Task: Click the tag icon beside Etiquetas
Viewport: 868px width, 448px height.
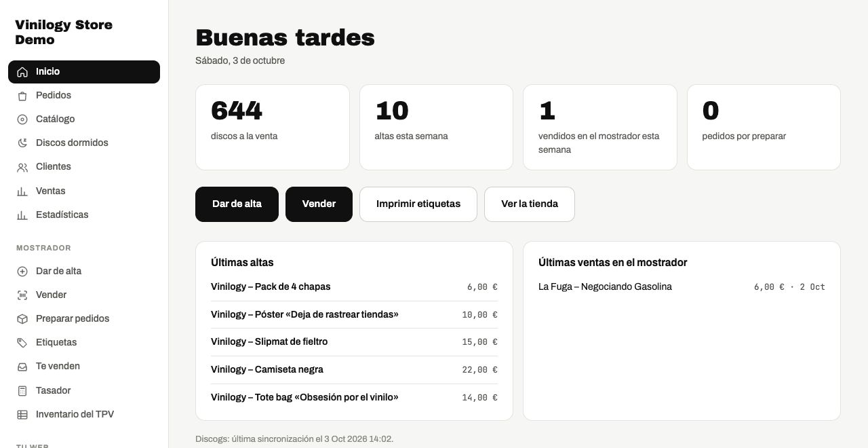Action: [22, 343]
